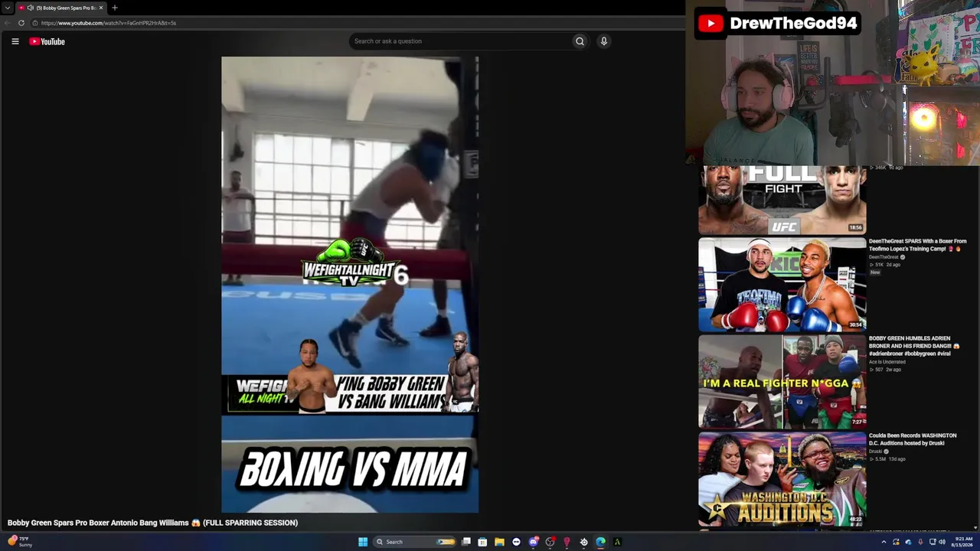View site information via the address bar lock icon

pyautogui.click(x=35, y=23)
